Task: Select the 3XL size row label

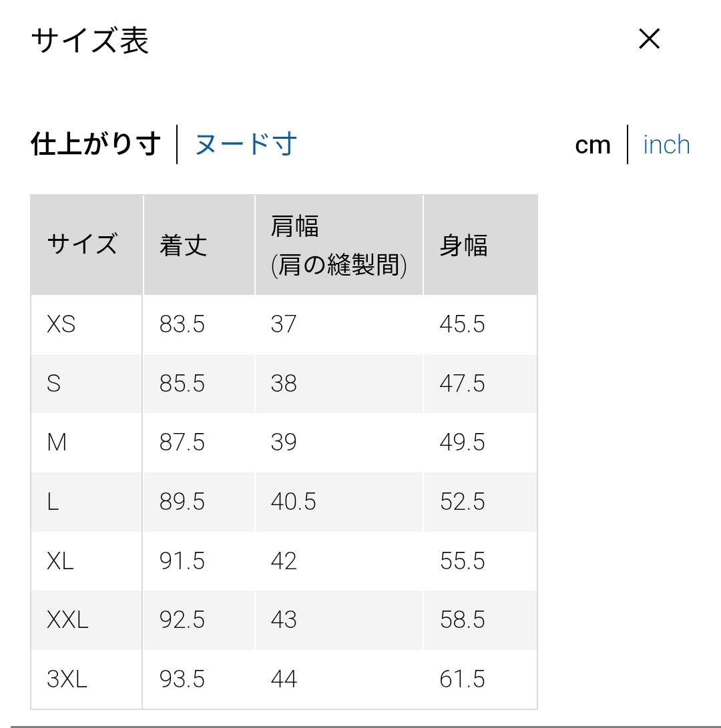Action: 67,679
